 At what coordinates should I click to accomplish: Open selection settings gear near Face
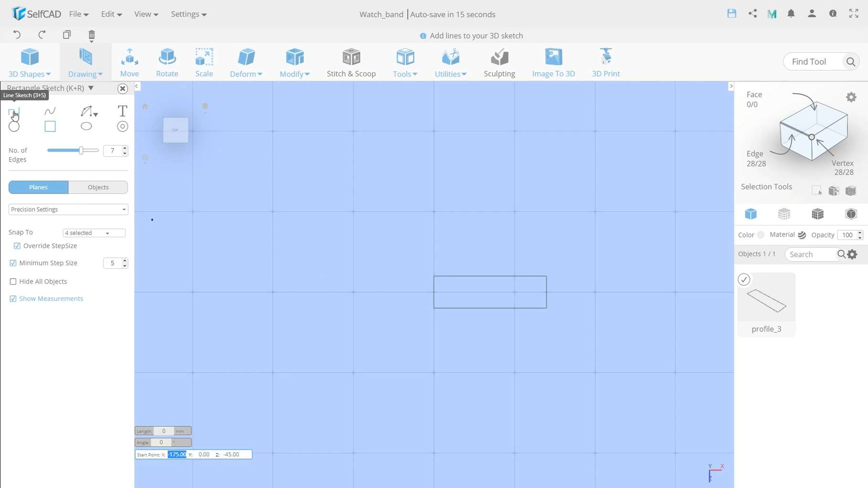(851, 97)
